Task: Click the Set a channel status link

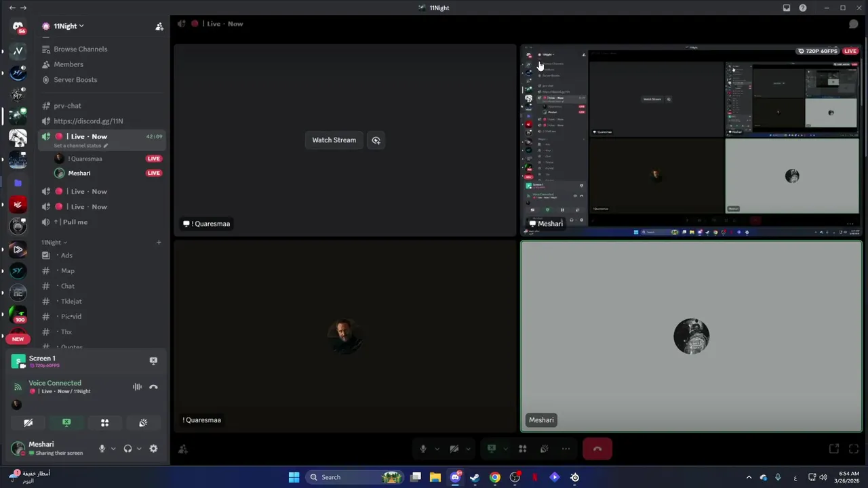Action: pos(81,146)
